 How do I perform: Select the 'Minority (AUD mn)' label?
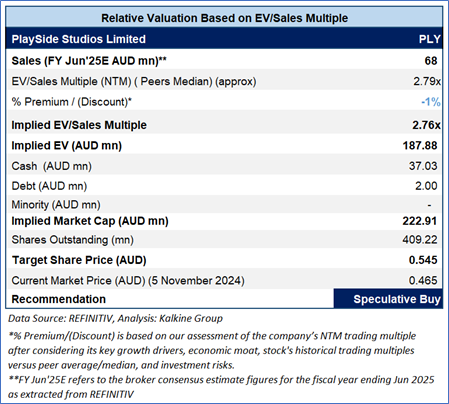(x=56, y=204)
